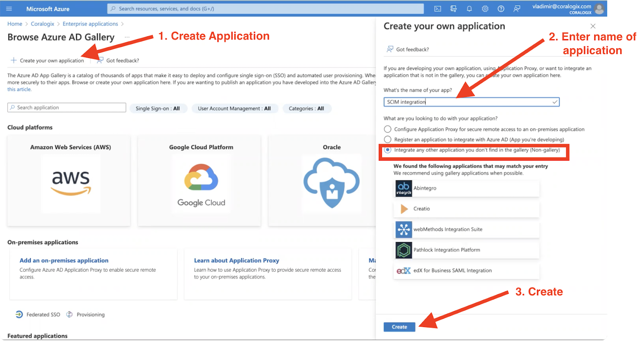644x344 pixels.
Task: Open the Single Sign-on filter
Action: click(158, 108)
